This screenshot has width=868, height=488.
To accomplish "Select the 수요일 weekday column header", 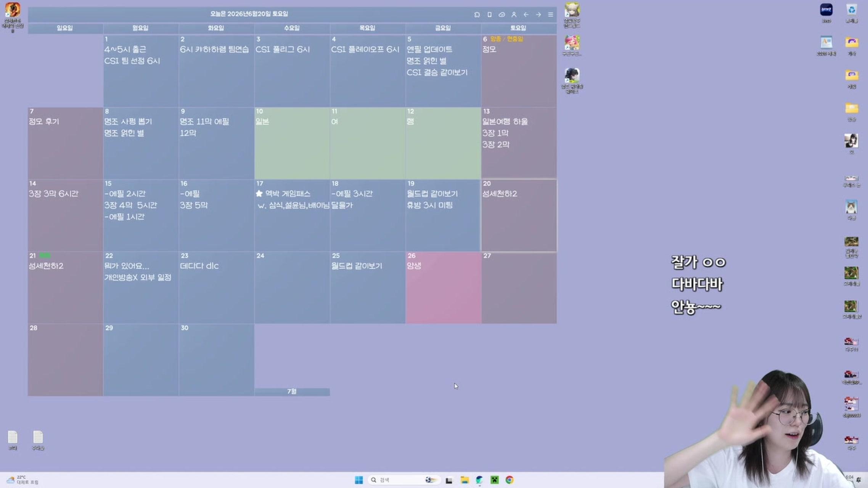I will point(292,28).
